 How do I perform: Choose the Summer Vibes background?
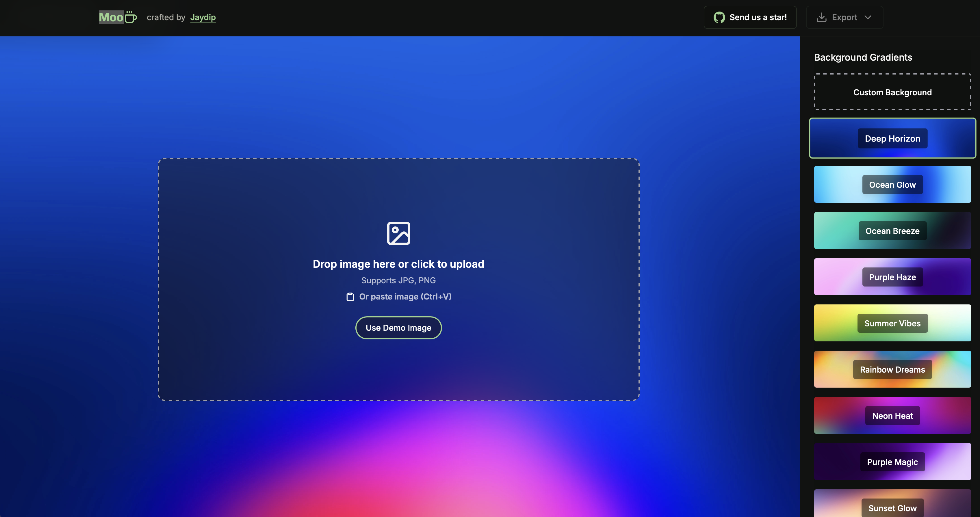pos(892,323)
